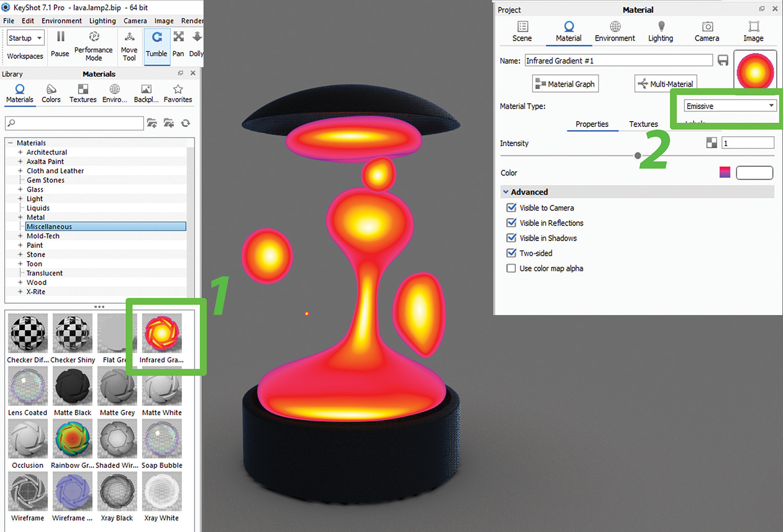783x532 pixels.
Task: Undock the Library panel
Action: coord(181,73)
